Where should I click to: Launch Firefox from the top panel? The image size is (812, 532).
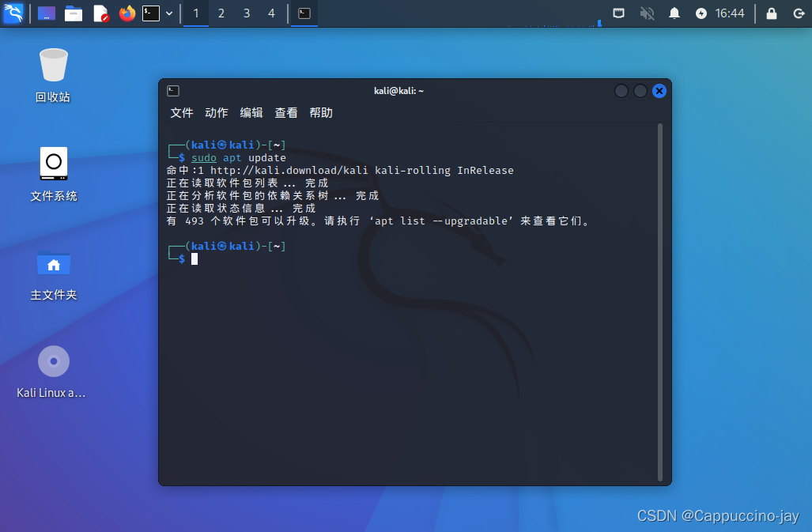tap(127, 13)
